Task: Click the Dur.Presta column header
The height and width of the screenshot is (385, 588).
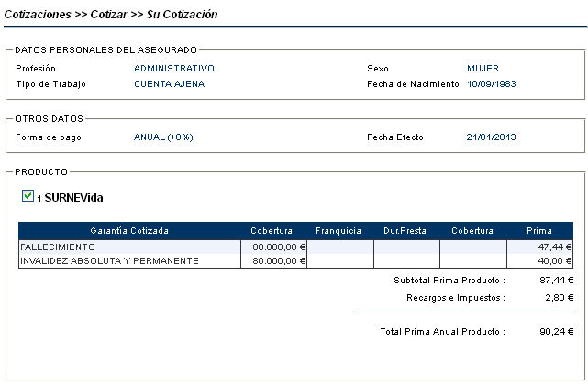Action: tap(405, 231)
